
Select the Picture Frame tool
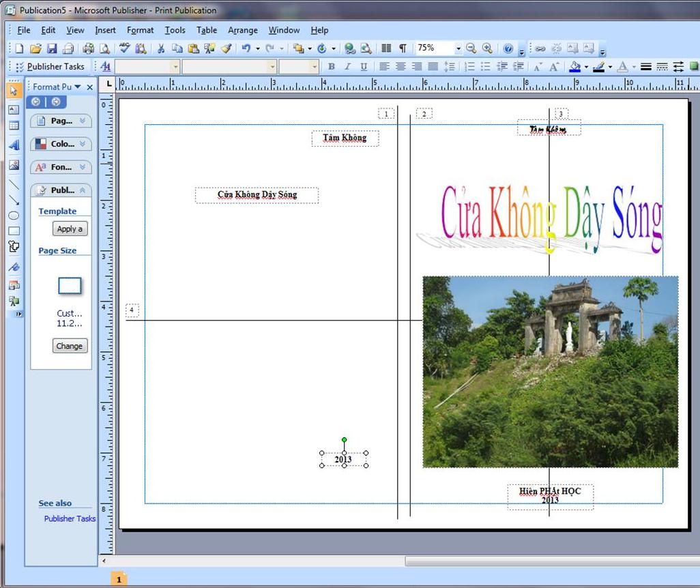click(x=14, y=165)
